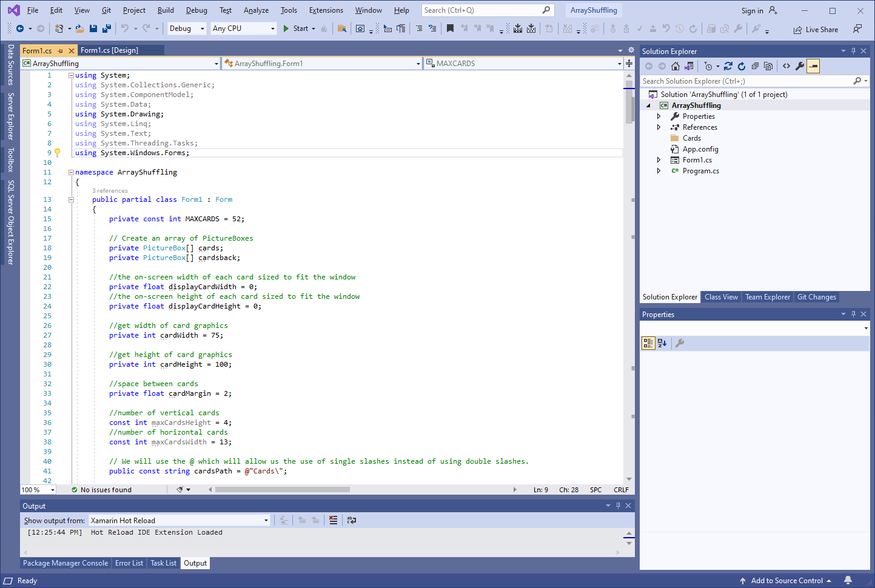This screenshot has width=875, height=588.
Task: Toggle word wrap in the Output pane
Action: click(351, 520)
